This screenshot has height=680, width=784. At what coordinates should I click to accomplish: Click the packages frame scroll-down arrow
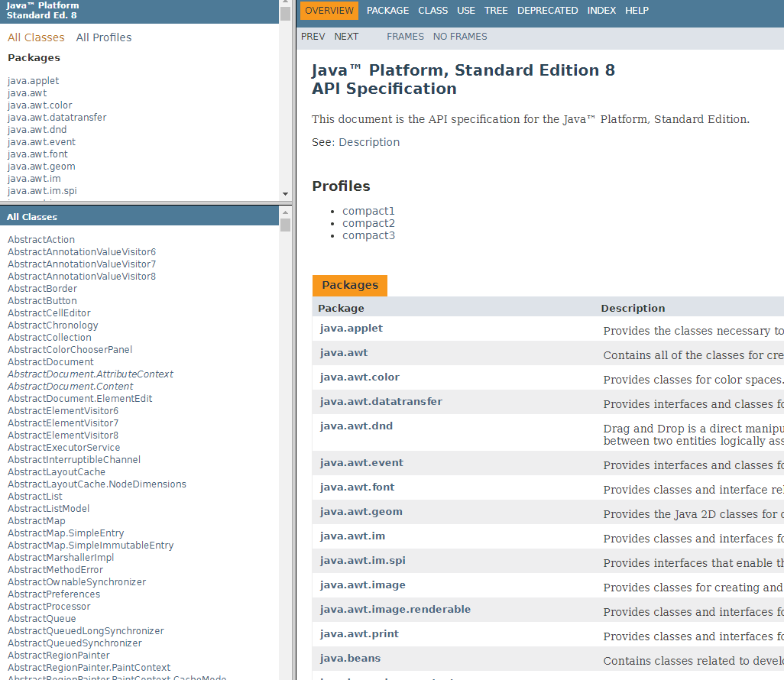[286, 194]
